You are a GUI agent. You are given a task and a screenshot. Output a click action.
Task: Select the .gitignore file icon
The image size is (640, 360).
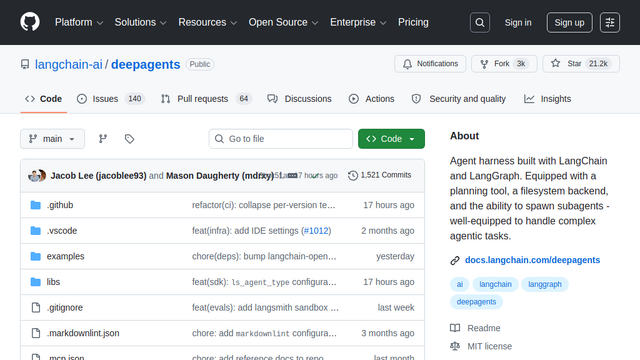tap(36, 308)
